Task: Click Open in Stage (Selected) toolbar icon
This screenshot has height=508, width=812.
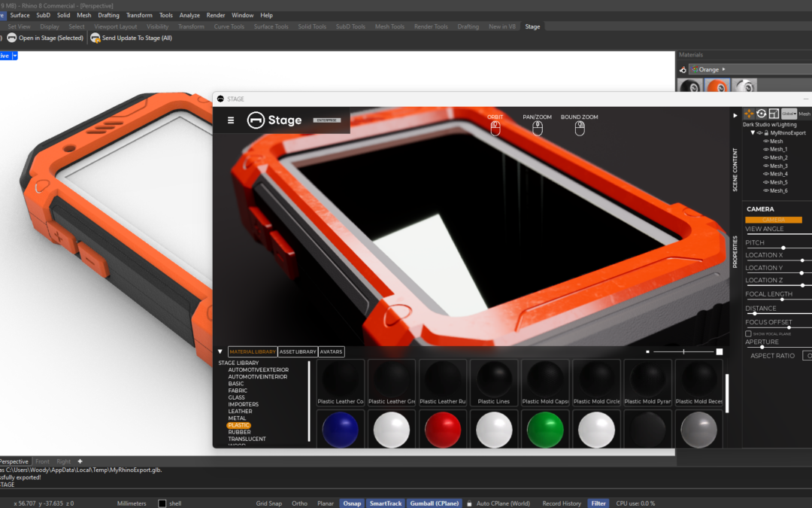Action: [x=11, y=38]
